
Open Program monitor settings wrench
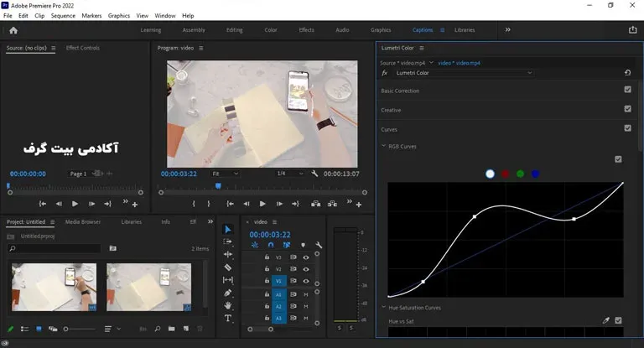[x=314, y=174]
